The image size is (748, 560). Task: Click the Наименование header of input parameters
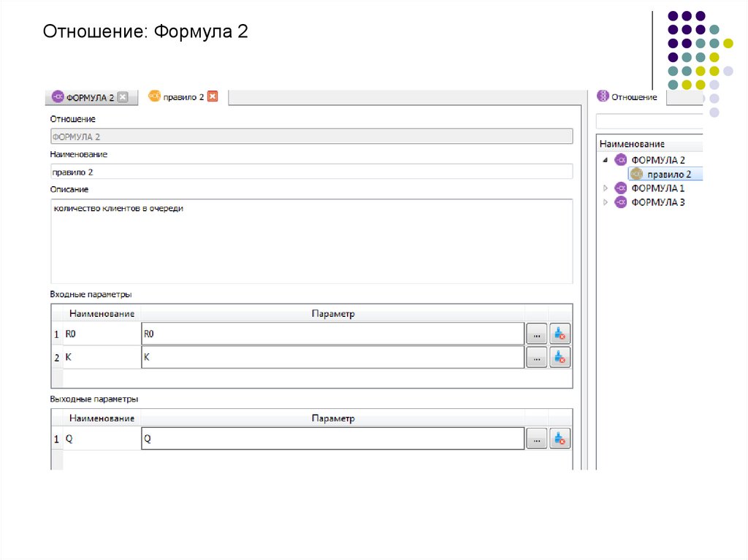(102, 313)
